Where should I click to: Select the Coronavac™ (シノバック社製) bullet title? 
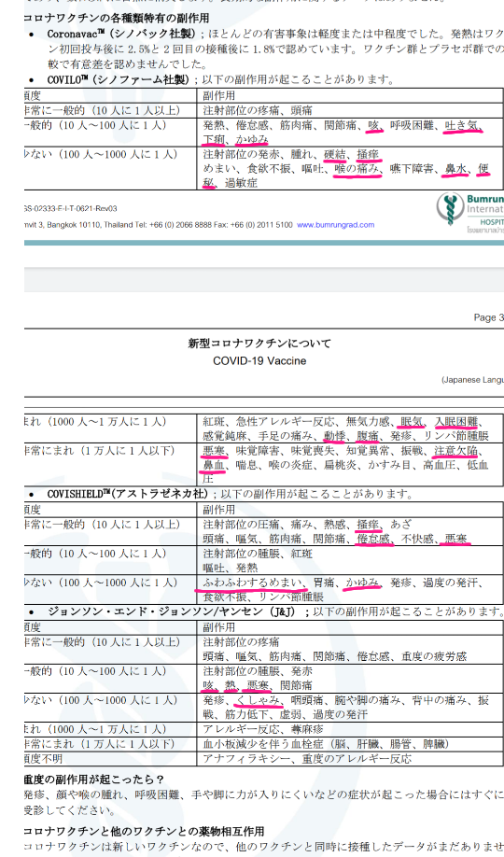122,34
